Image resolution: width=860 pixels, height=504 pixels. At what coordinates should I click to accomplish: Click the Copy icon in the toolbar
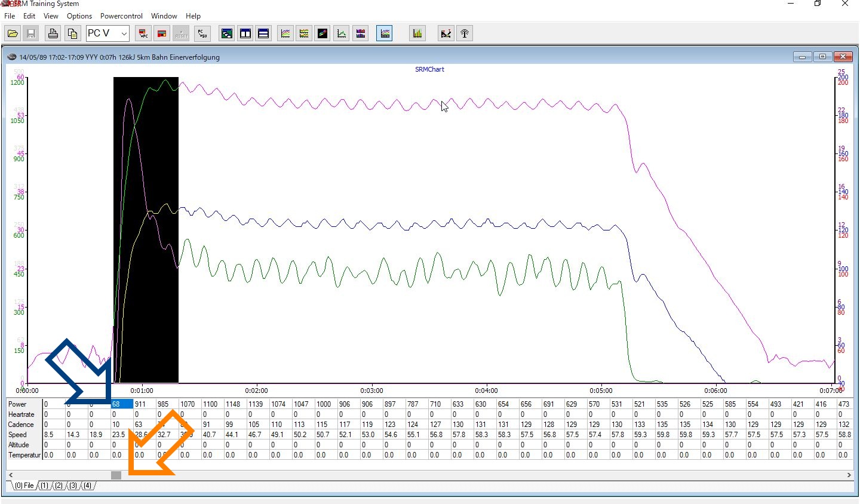point(73,33)
